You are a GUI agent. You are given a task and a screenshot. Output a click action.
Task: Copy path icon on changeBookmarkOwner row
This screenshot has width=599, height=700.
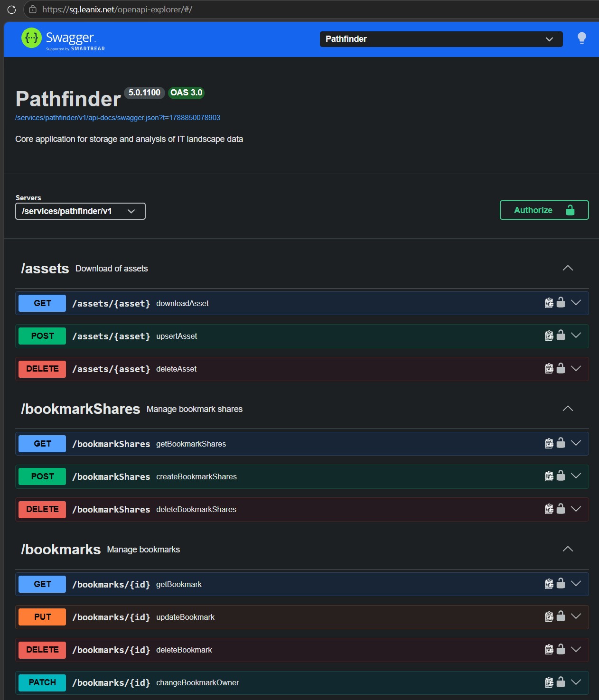(x=549, y=682)
